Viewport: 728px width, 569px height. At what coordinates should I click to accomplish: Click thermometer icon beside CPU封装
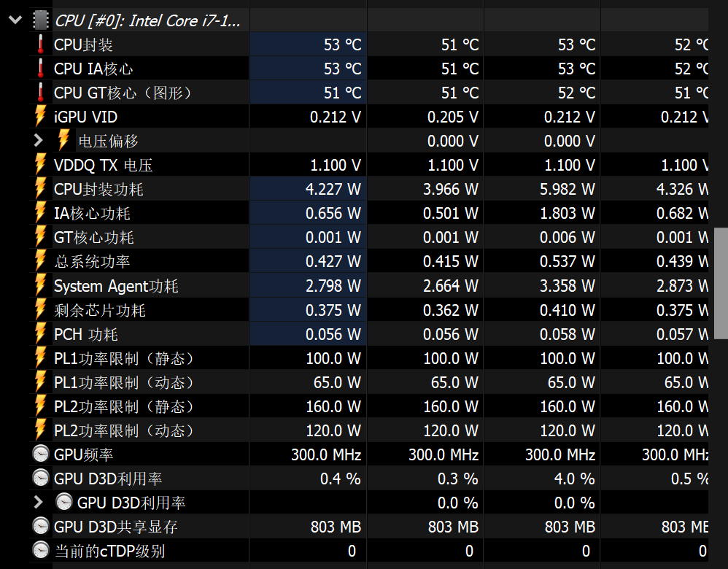point(41,44)
